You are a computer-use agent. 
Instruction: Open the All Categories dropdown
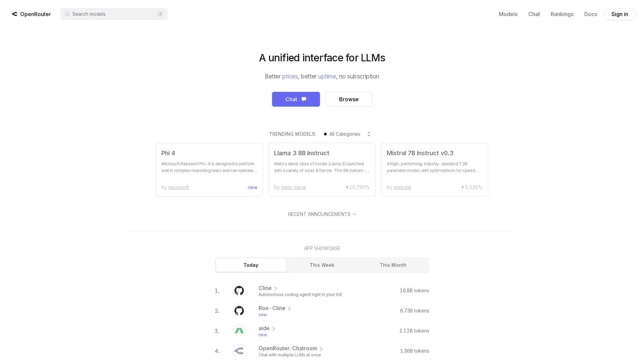coord(347,134)
